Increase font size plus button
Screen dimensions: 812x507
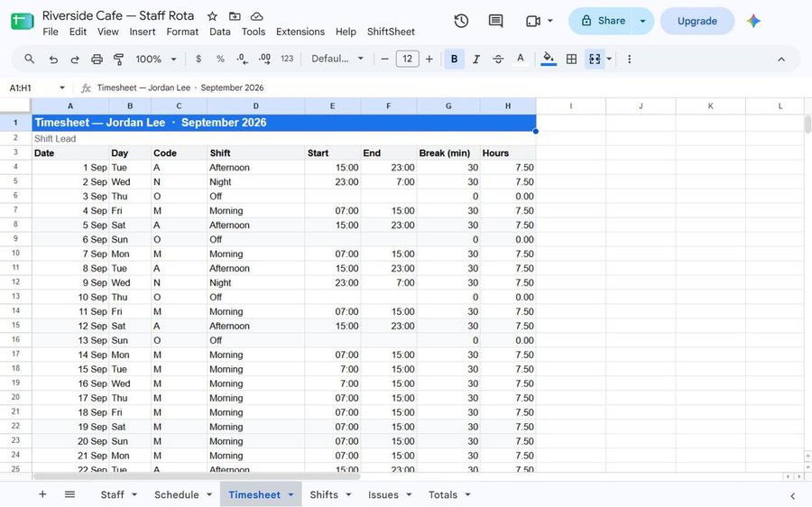429,59
